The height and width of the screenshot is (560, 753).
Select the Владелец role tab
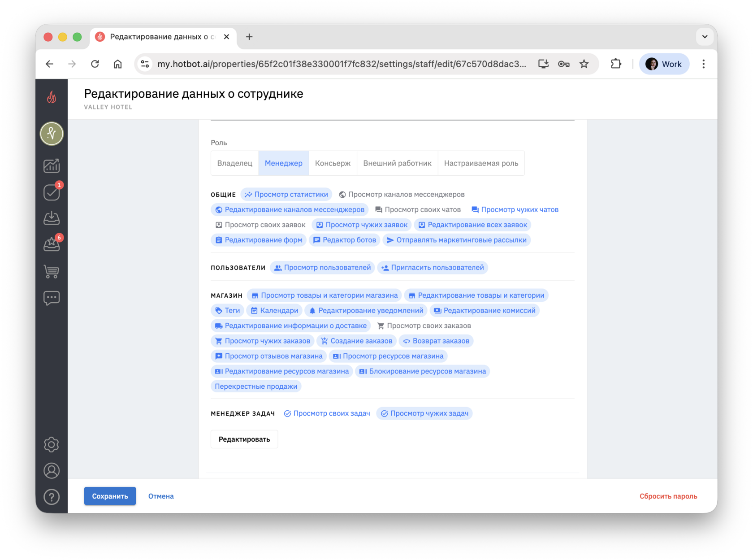coord(234,163)
